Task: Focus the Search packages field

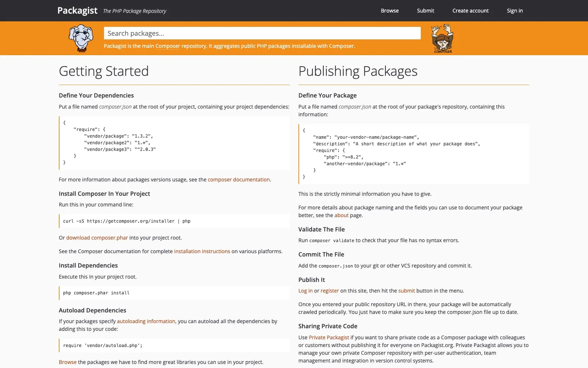Action: tap(262, 33)
